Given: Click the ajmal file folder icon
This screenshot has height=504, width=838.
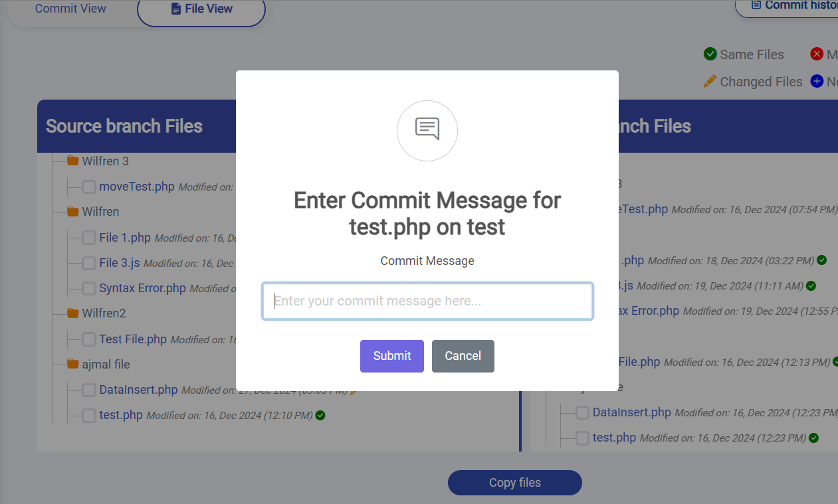Looking at the screenshot, I should 73,364.
